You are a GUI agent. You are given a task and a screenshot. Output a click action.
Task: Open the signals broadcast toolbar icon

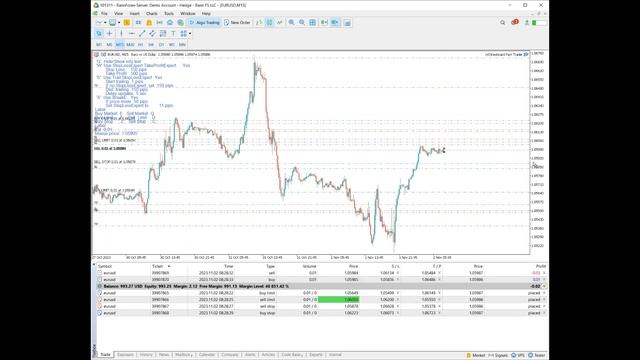coord(160,23)
